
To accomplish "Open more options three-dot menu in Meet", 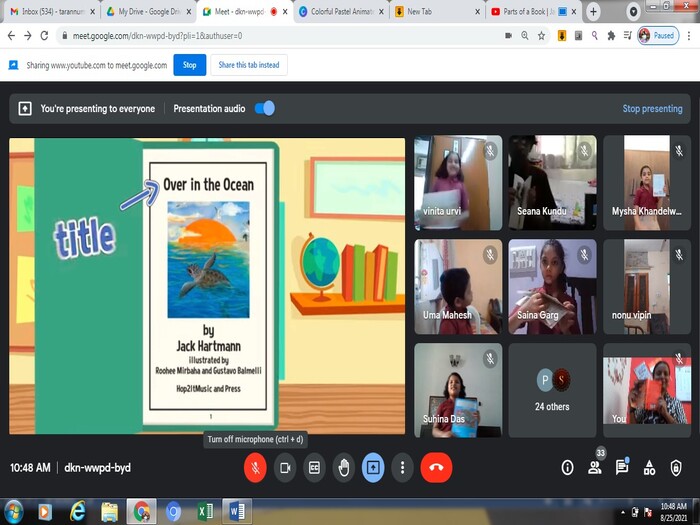I will tap(402, 467).
